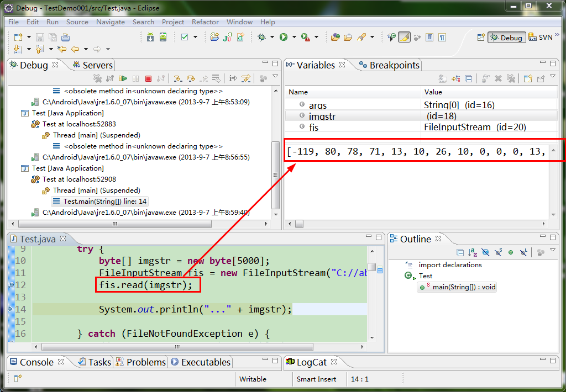
Task: Click the editor horizontal scrollbar thumb
Action: [x=177, y=347]
